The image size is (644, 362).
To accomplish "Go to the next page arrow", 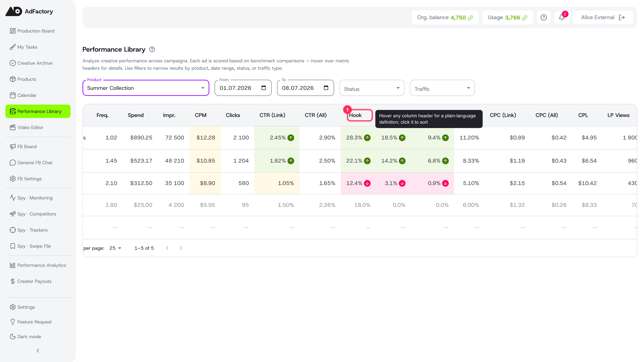I will [x=181, y=248].
